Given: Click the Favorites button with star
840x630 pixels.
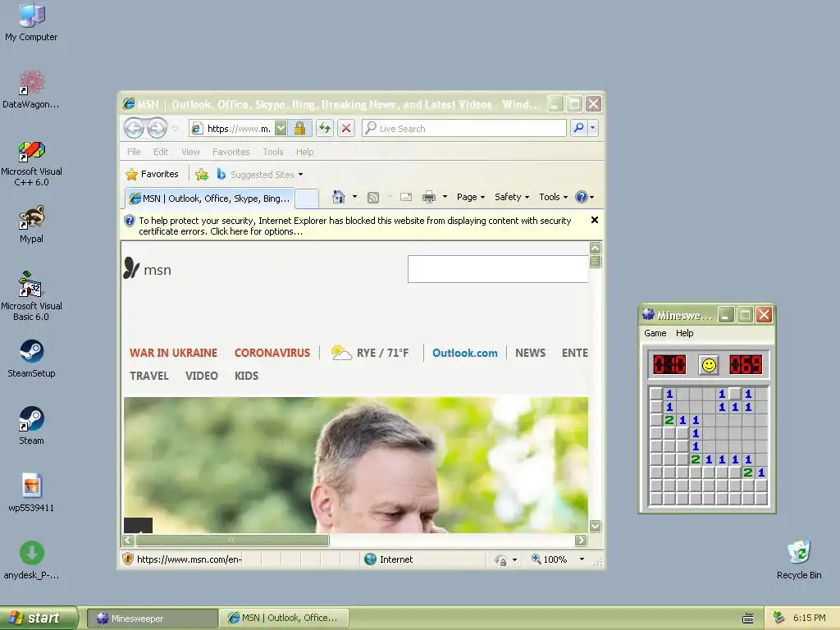Looking at the screenshot, I should point(152,174).
